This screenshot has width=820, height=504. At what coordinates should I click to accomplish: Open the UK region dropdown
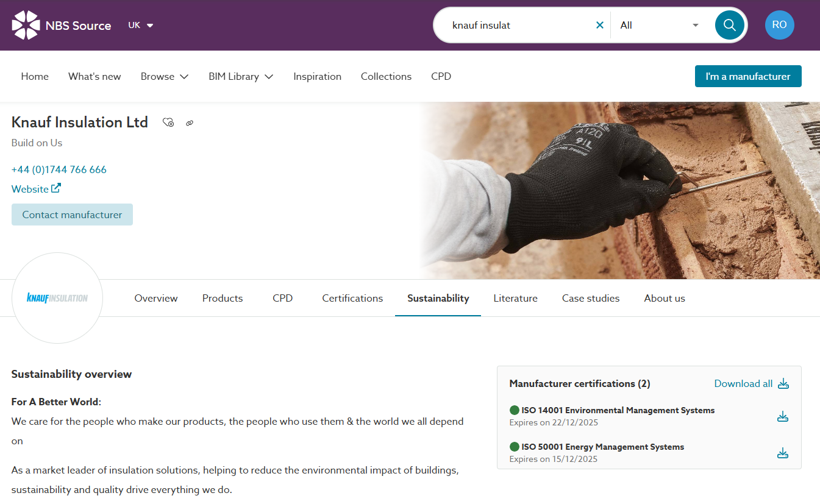point(141,25)
